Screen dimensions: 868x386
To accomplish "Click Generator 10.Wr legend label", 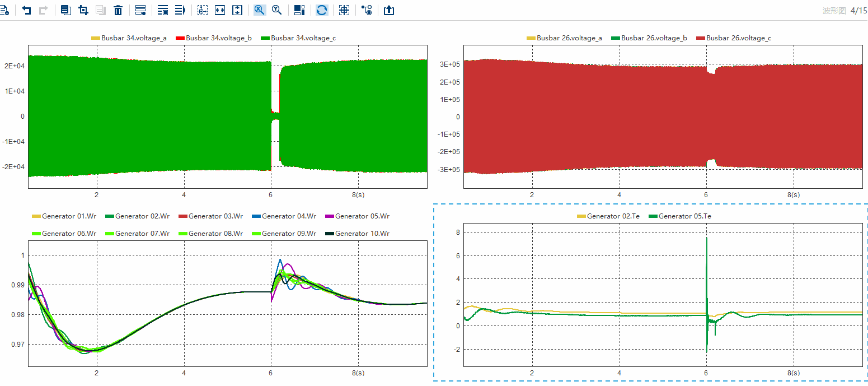I will click(x=362, y=234).
